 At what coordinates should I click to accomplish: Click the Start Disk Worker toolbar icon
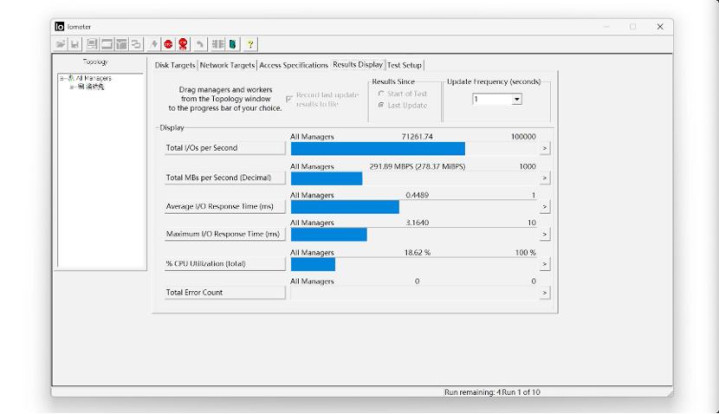(x=106, y=44)
